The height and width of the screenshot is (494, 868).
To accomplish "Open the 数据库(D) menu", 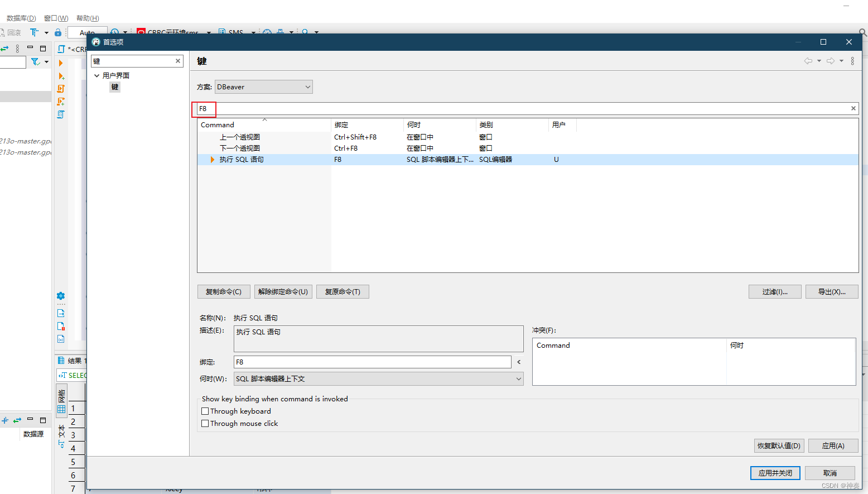I will [x=21, y=18].
